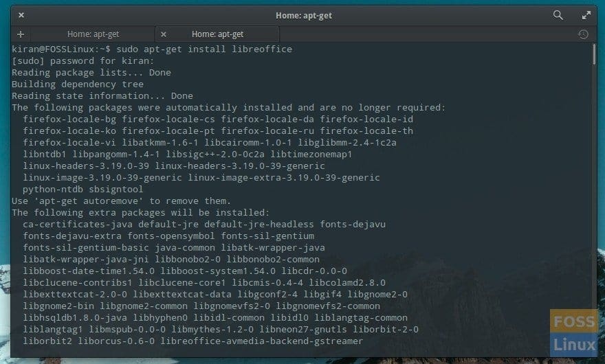The width and height of the screenshot is (605, 364).
Task: Click the command line 'sudo apt-get install libreoffice'
Action: [204, 49]
